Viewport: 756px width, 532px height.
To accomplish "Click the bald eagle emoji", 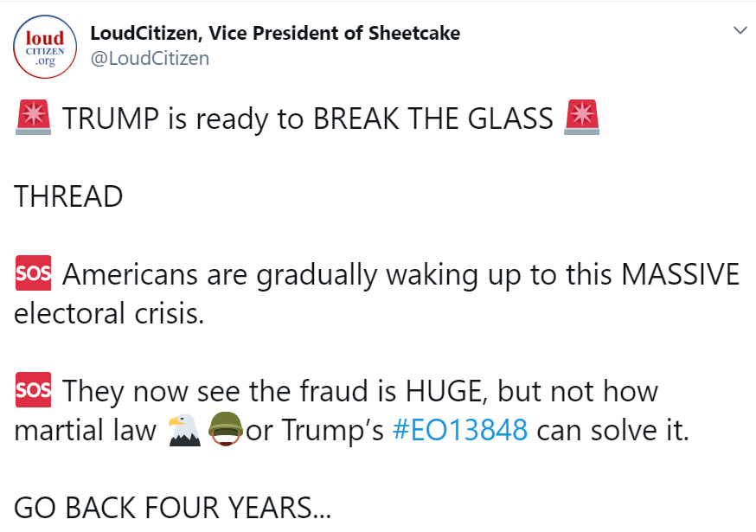I will [183, 430].
